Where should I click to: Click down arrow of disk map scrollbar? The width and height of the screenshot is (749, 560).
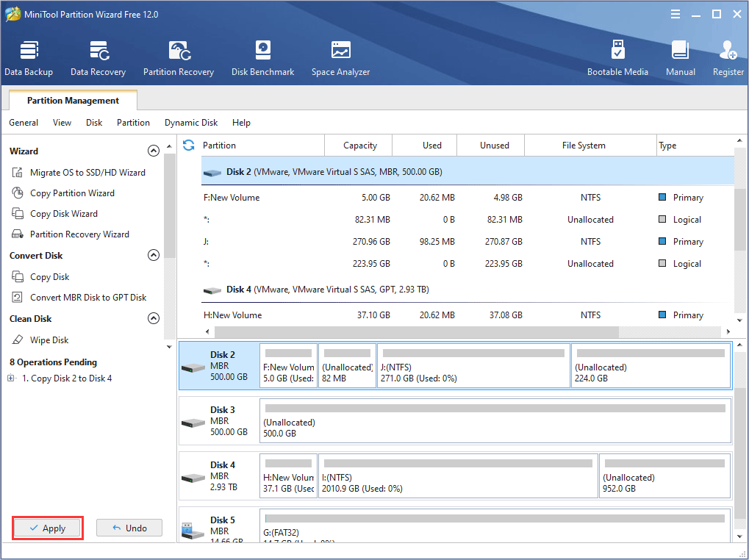pos(740,537)
